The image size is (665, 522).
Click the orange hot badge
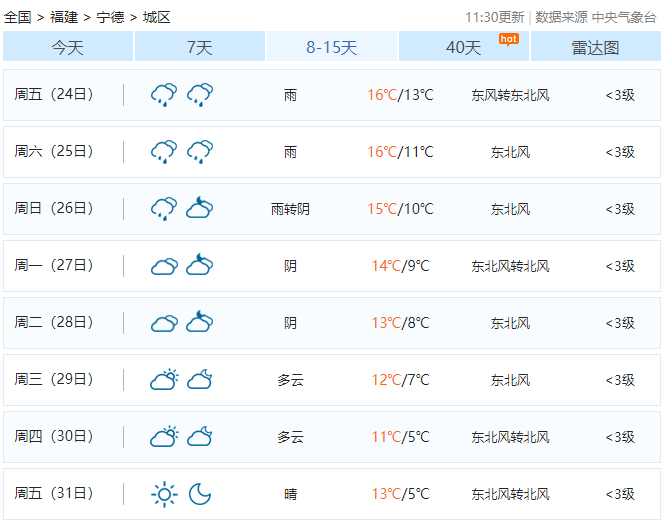[509, 39]
